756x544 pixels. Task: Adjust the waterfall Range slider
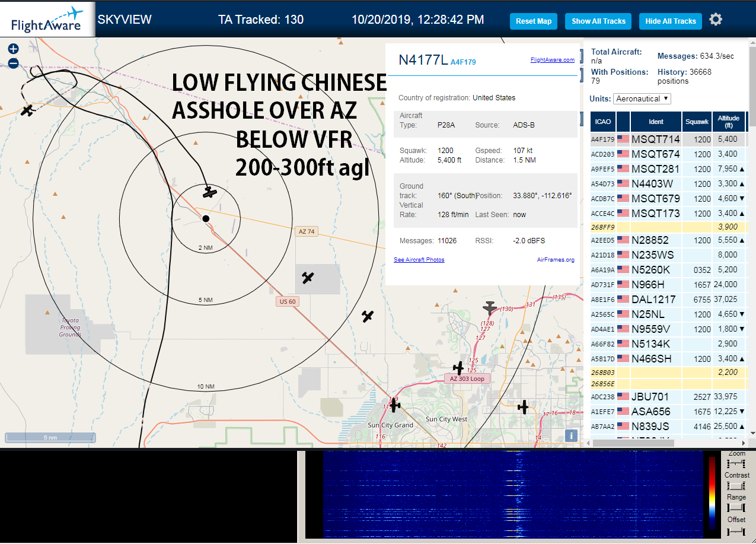[x=736, y=508]
